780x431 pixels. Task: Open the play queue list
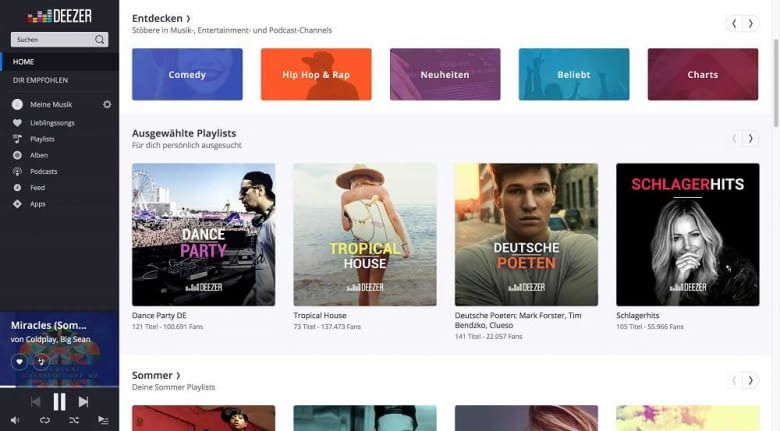103,421
